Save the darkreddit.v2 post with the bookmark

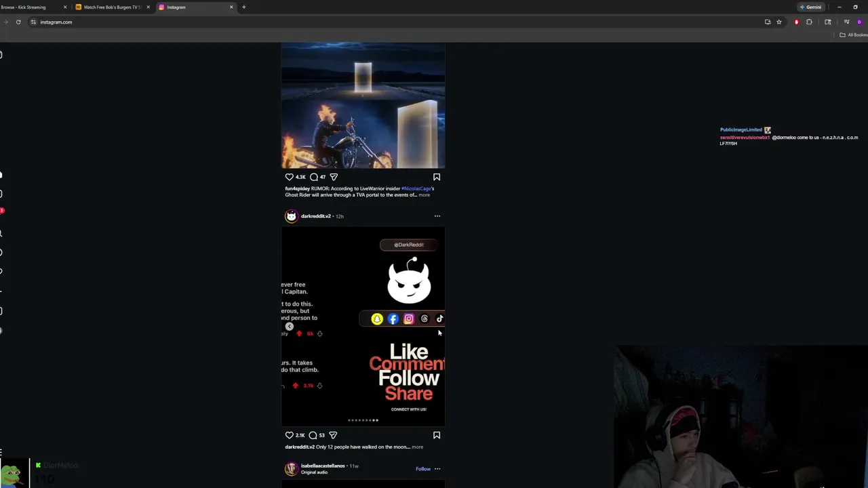tap(437, 435)
